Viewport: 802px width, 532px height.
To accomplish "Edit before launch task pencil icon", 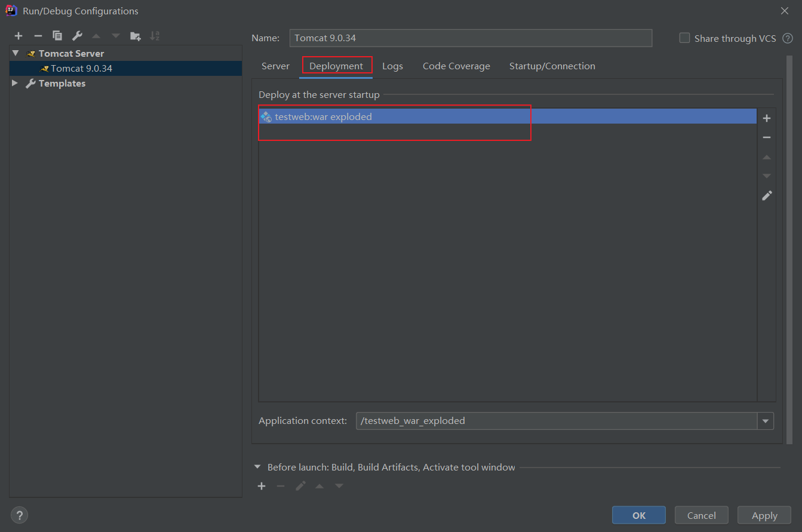I will (300, 486).
